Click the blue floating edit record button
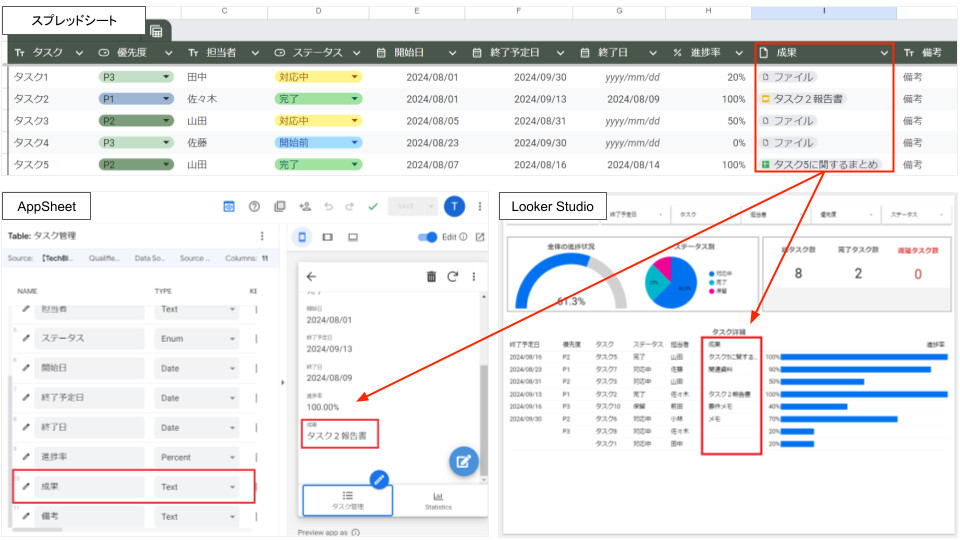The image size is (960, 540). coord(462,461)
